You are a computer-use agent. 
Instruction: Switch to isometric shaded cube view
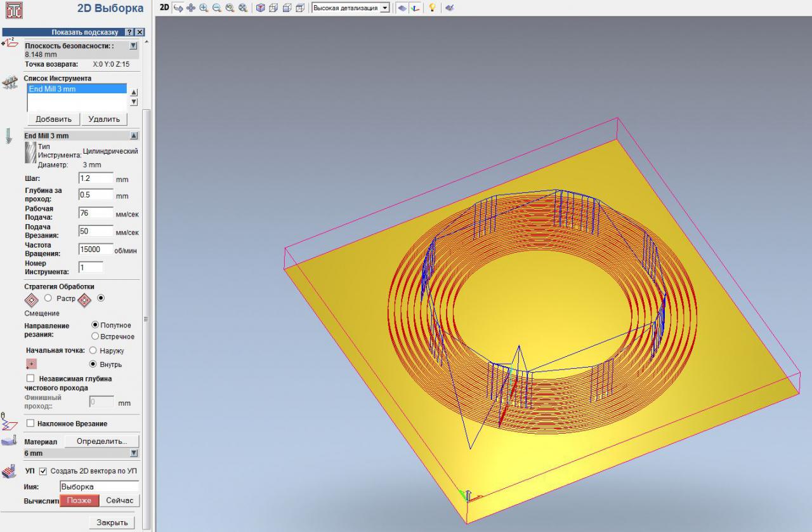tap(260, 8)
